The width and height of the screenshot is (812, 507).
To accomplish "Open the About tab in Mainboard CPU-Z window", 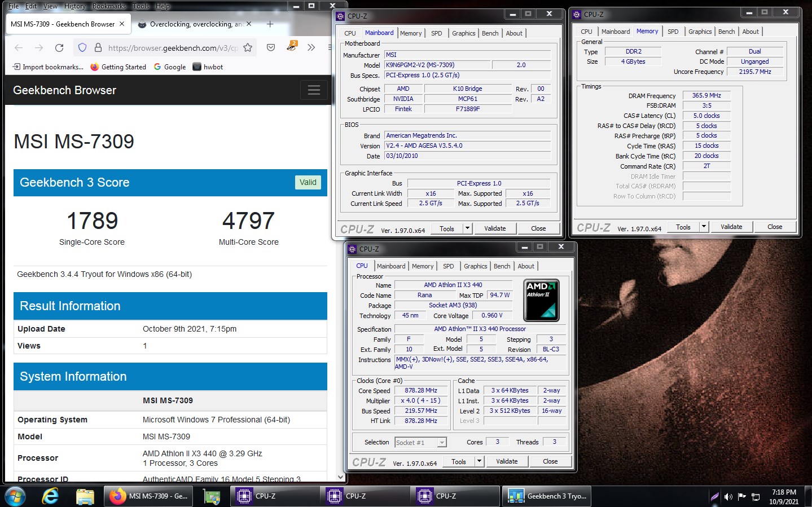I will pyautogui.click(x=513, y=33).
